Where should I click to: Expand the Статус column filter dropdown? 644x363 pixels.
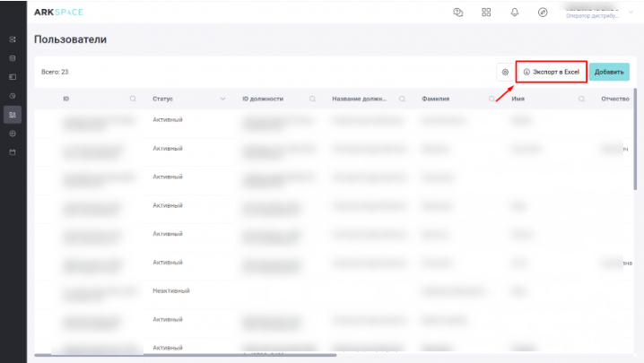point(222,99)
